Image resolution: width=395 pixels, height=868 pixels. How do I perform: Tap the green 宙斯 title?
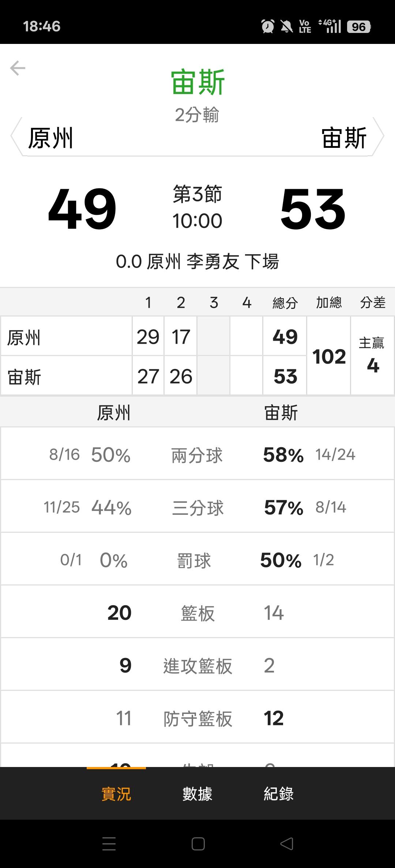click(197, 83)
